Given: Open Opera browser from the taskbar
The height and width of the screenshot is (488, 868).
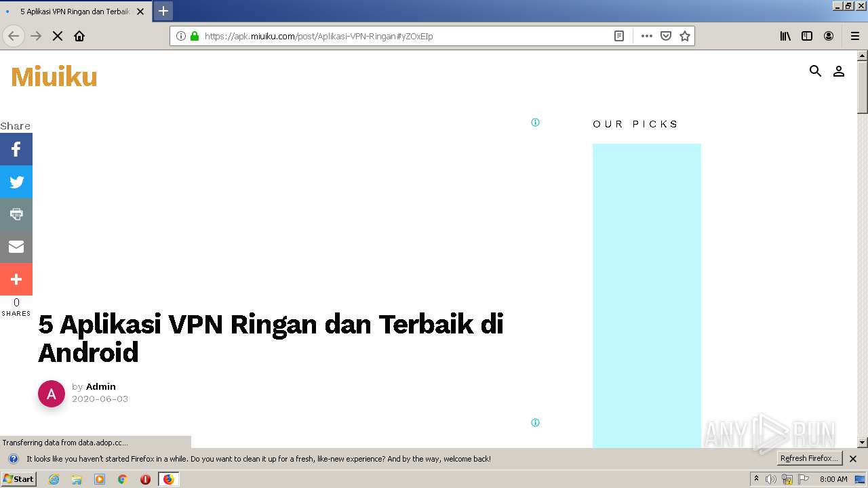Looking at the screenshot, I should [x=145, y=479].
